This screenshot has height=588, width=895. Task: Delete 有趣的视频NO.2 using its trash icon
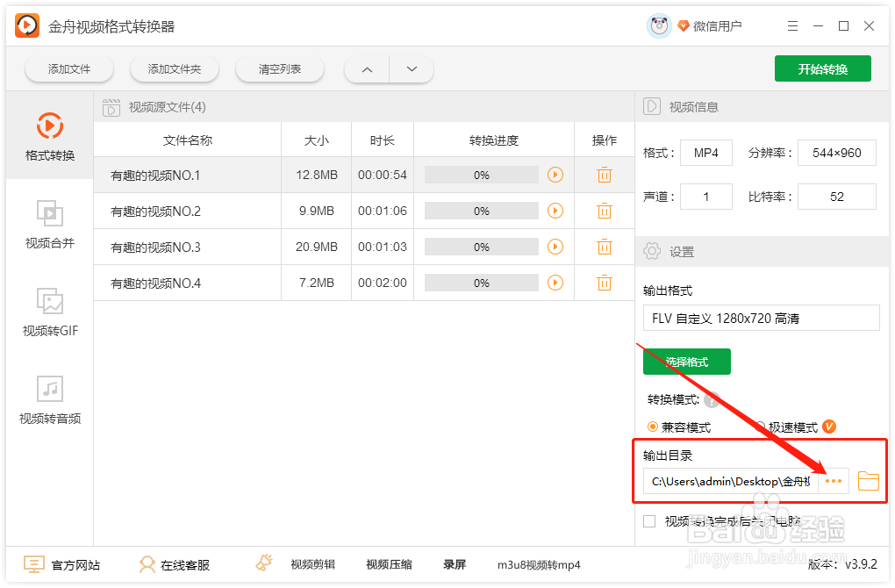coord(604,211)
